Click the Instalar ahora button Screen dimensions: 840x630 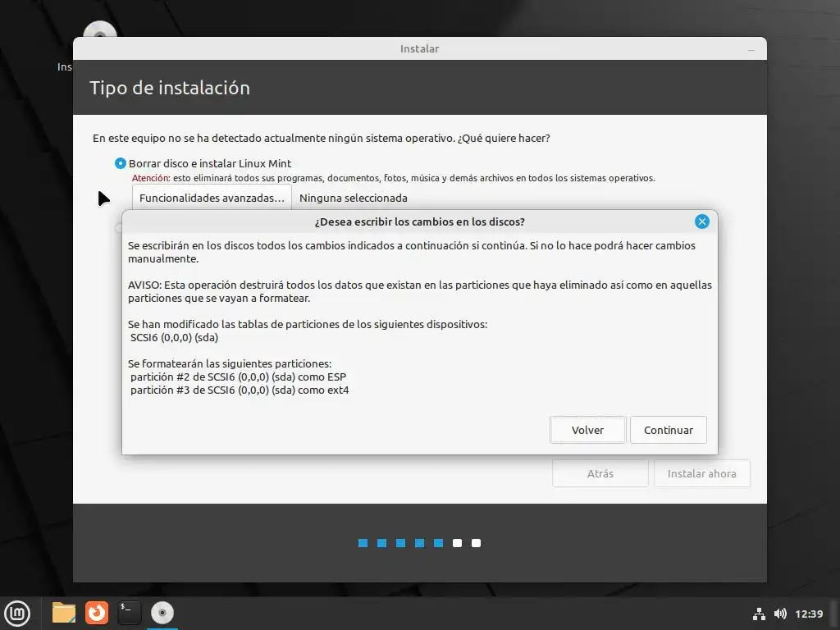point(702,473)
